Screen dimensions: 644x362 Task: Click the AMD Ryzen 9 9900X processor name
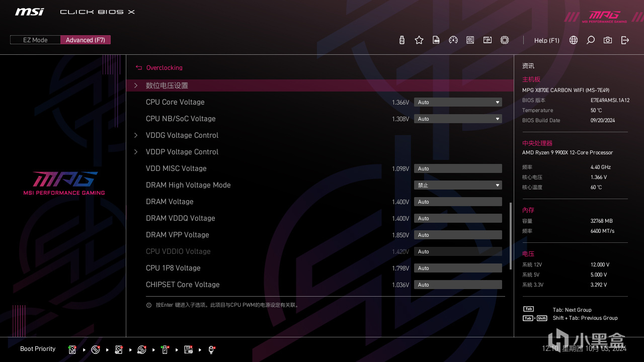[568, 153]
